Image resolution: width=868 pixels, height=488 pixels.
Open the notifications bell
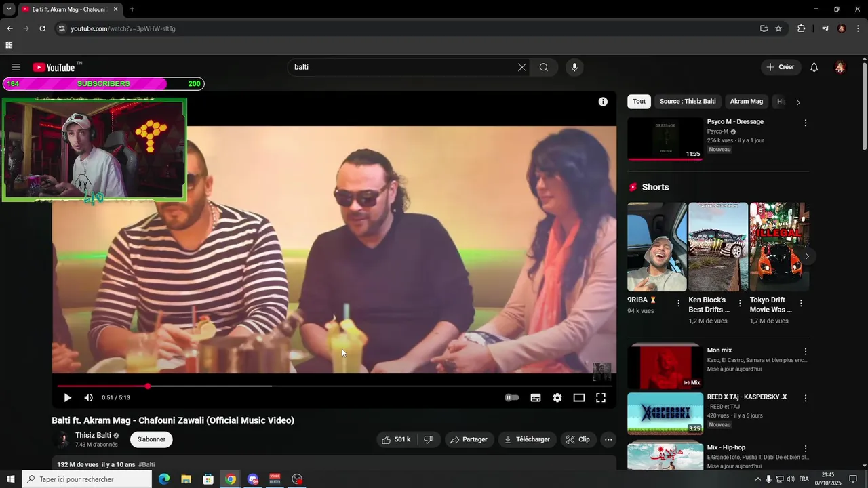pyautogui.click(x=814, y=67)
